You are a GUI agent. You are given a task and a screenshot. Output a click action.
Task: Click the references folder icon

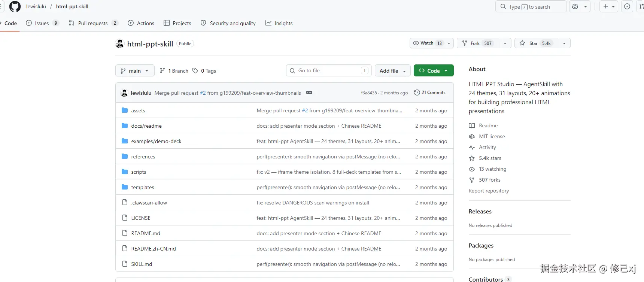pos(125,157)
